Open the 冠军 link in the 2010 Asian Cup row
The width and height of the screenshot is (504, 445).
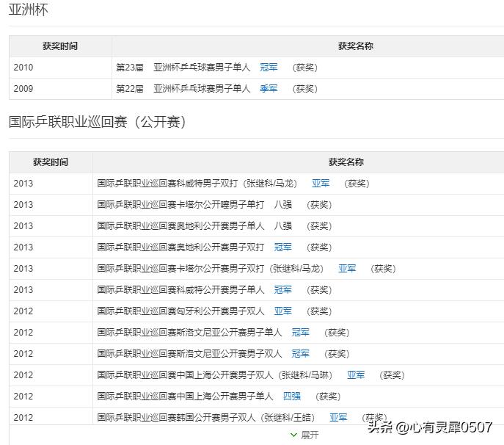pos(269,68)
